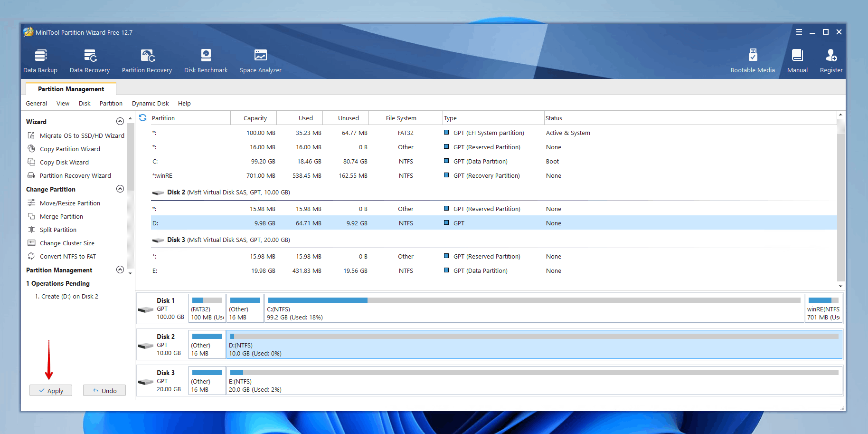This screenshot has height=434, width=868.
Task: Open Partition Recovery tool
Action: coord(147,61)
